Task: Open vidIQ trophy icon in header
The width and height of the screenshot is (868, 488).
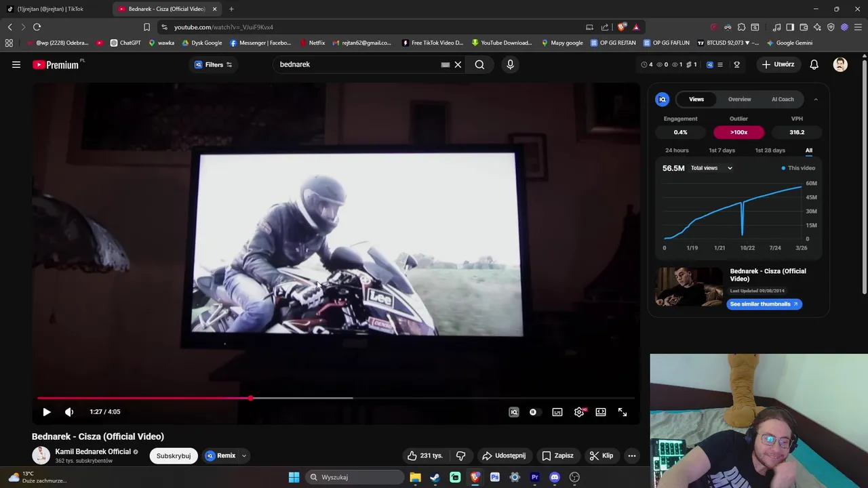Action: (x=736, y=64)
